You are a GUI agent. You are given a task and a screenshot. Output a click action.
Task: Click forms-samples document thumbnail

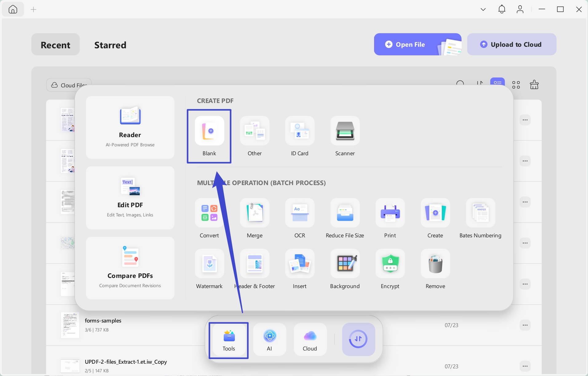point(70,325)
